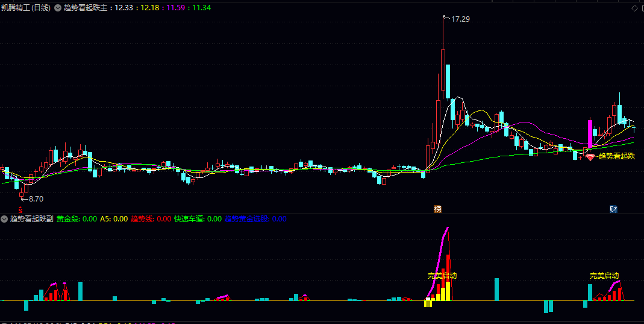Click the 17.29 high price label

pos(460,19)
